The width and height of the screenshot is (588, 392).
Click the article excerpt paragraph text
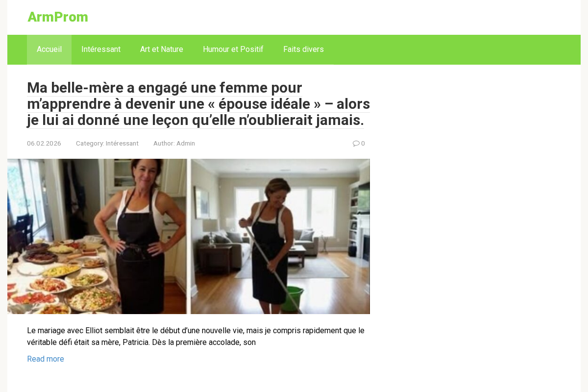[x=196, y=336]
